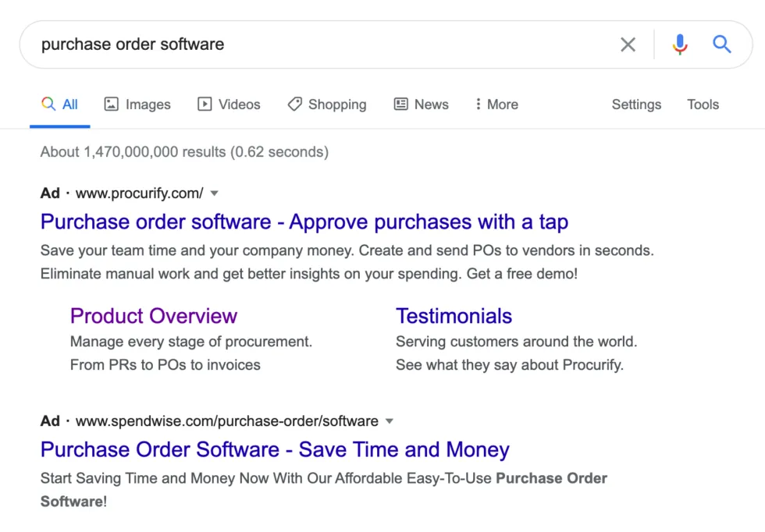
Task: Open 'Purchase Order Software - Save Time and Money'
Action: [275, 450]
